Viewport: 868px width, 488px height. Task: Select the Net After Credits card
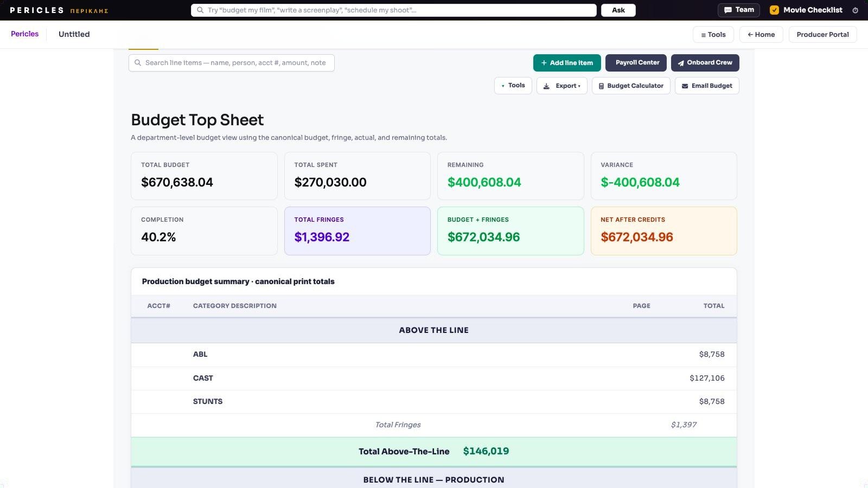pyautogui.click(x=664, y=231)
